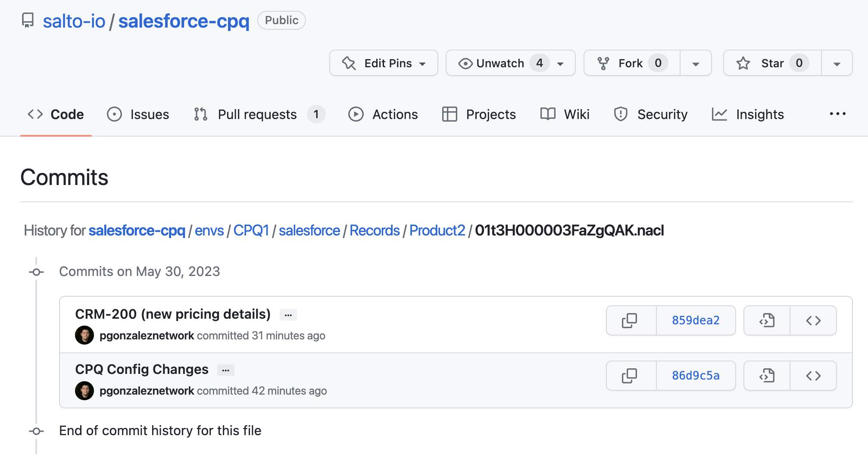868x458 pixels.
Task: Navigate to envs folder in breadcrumb
Action: [209, 230]
